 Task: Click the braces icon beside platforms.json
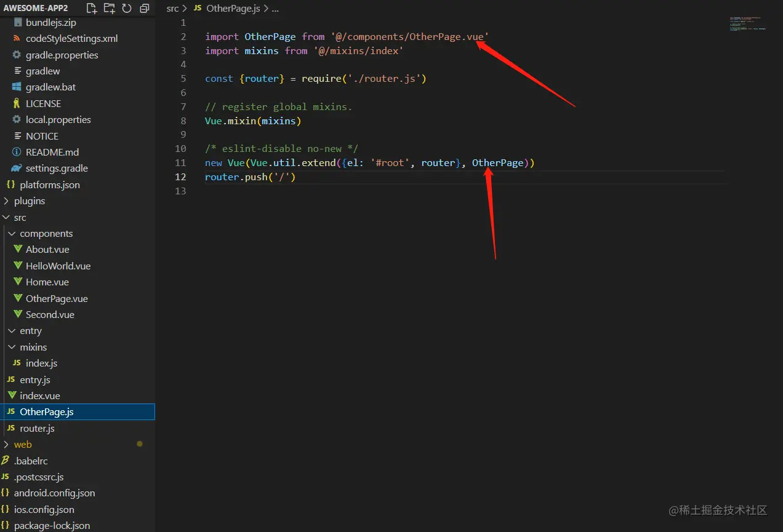point(10,185)
